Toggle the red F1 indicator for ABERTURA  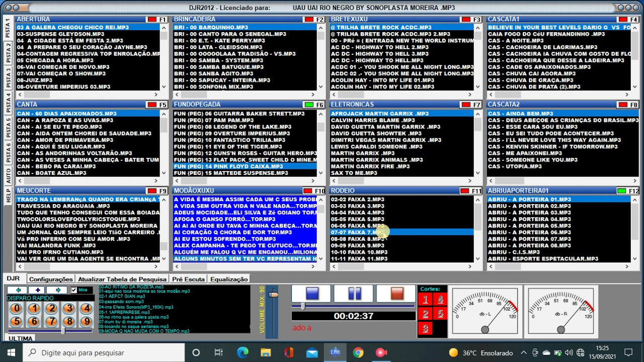click(151, 20)
